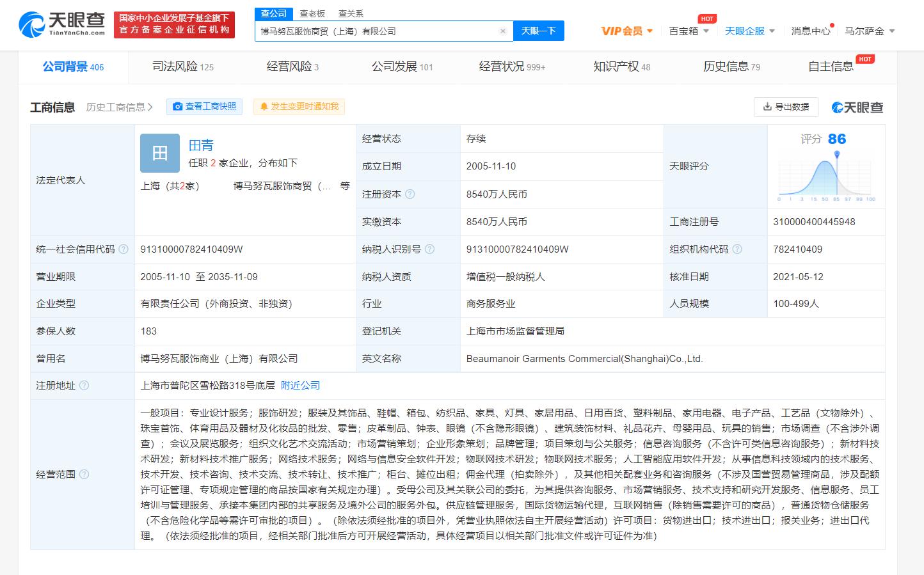Switch to the 经营状况 tab
The width and height of the screenshot is (924, 575).
512,67
